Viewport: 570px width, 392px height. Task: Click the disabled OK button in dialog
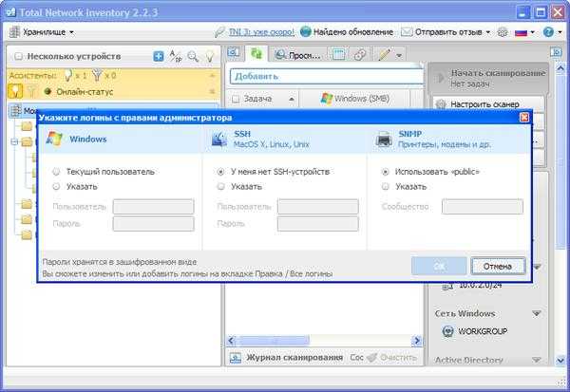[439, 266]
